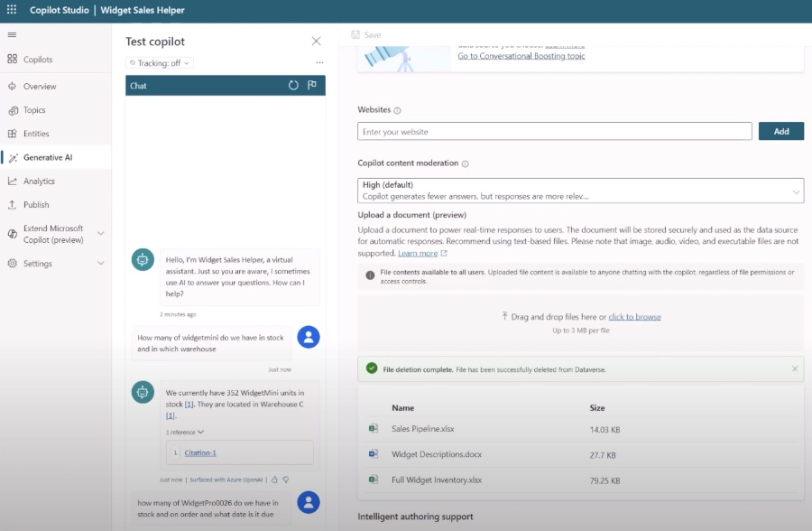Open Citation-1 reference link

[x=200, y=452]
